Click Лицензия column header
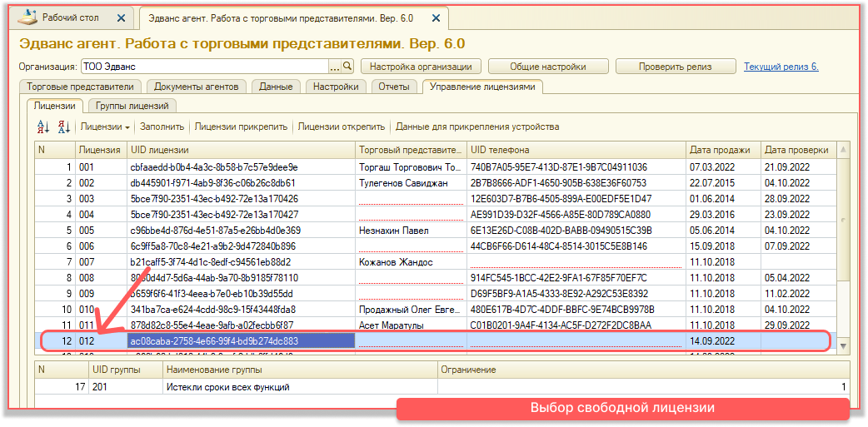868x427 pixels. [x=102, y=150]
